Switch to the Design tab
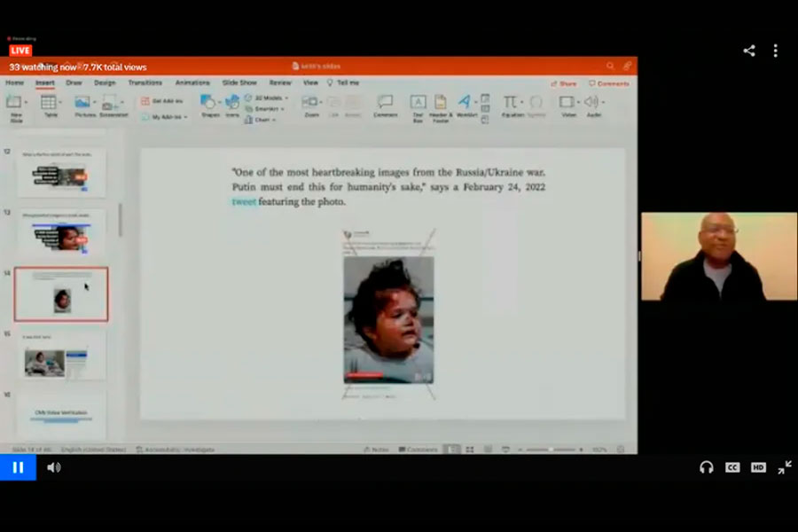798x532 pixels. [x=105, y=82]
